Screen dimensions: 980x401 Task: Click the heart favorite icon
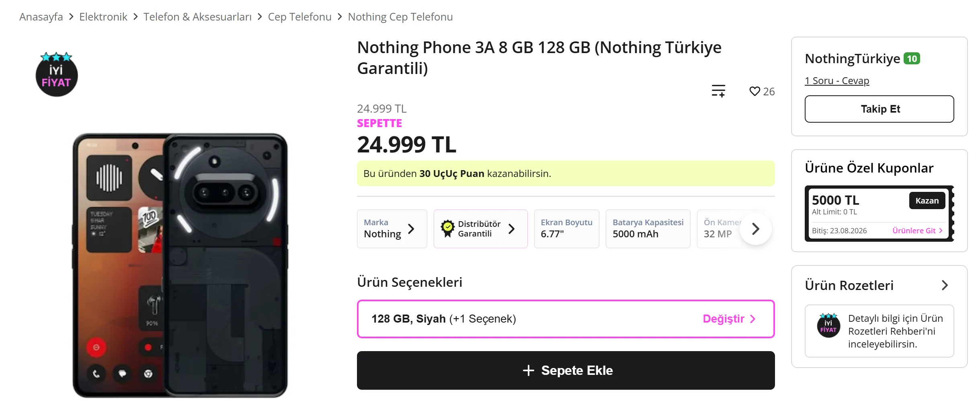click(x=754, y=91)
